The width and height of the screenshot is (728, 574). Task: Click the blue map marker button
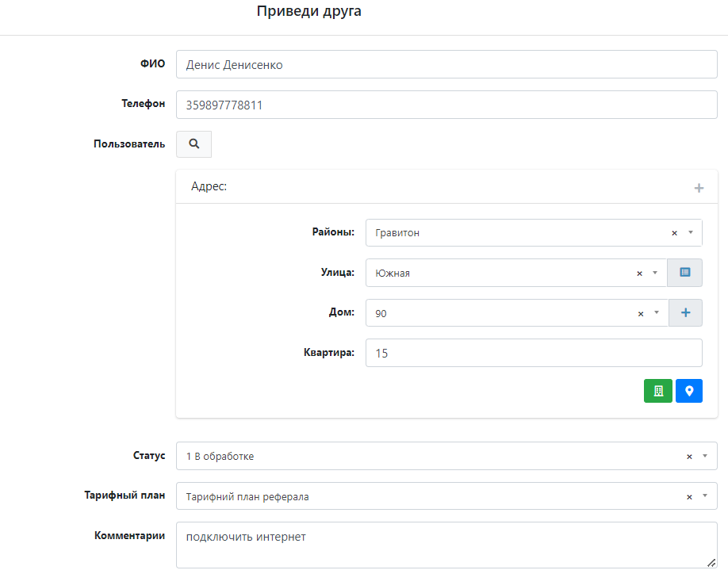[x=689, y=391]
